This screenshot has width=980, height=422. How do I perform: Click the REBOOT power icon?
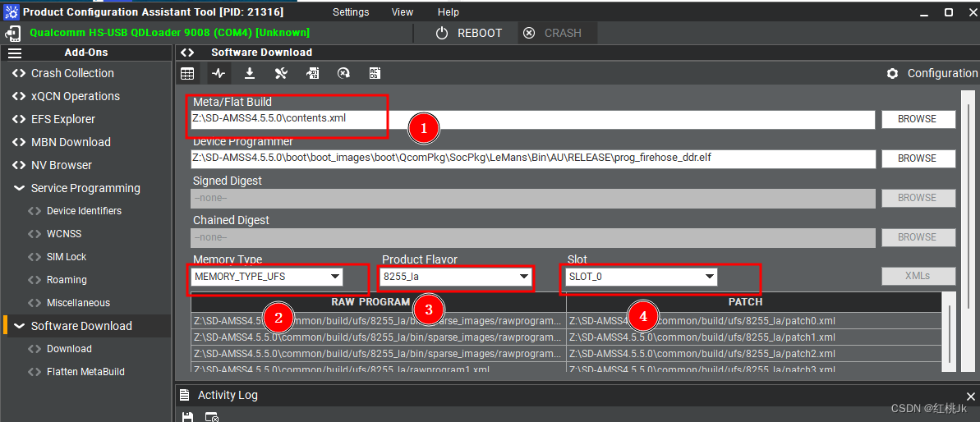tap(442, 33)
